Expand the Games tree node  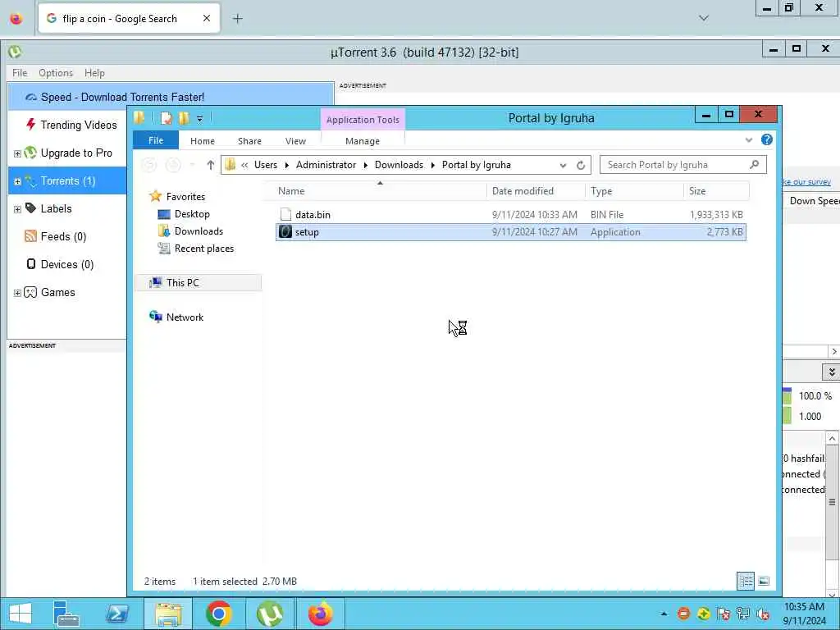[17, 293]
